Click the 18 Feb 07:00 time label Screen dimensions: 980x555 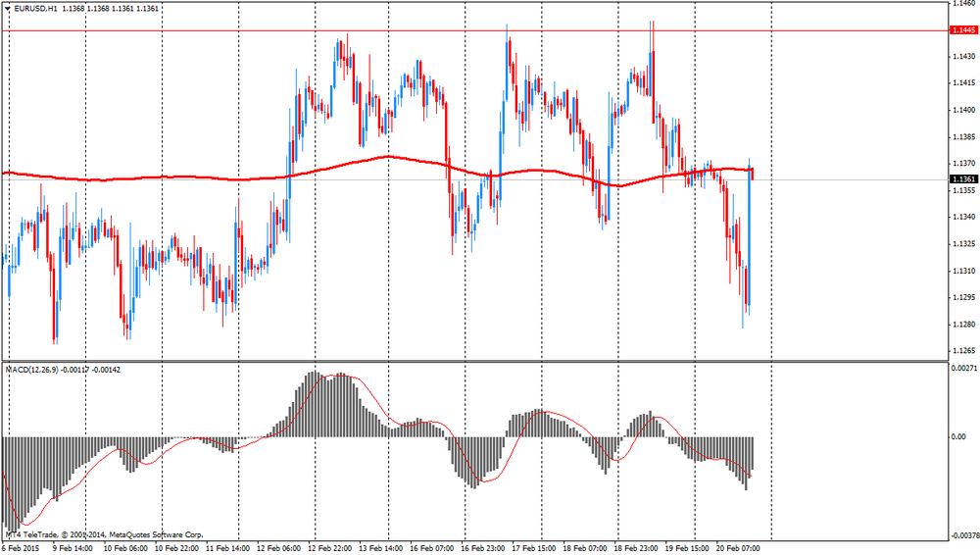click(585, 549)
